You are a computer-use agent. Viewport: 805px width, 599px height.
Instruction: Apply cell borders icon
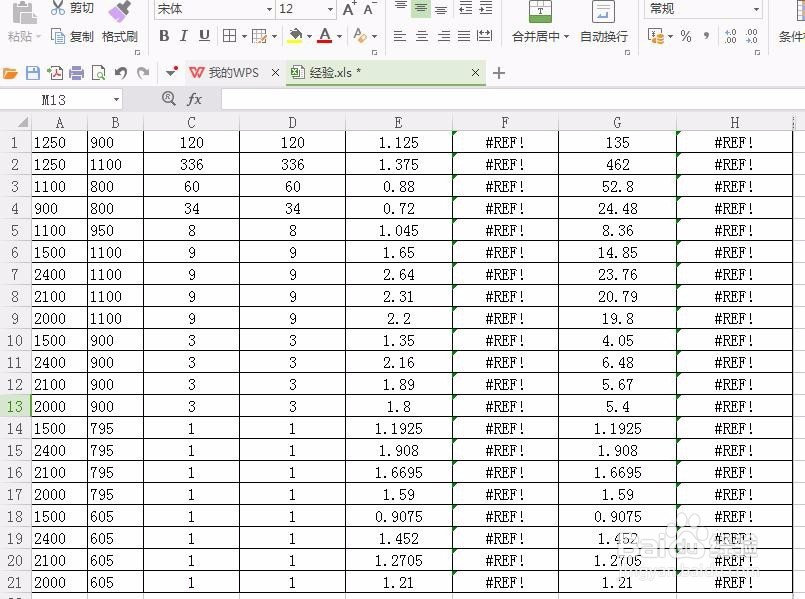point(229,36)
